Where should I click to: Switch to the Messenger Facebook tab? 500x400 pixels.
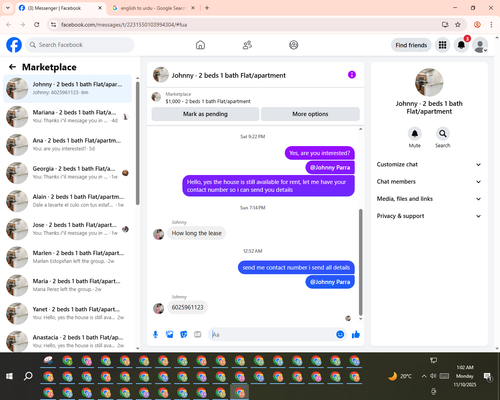tap(60, 8)
